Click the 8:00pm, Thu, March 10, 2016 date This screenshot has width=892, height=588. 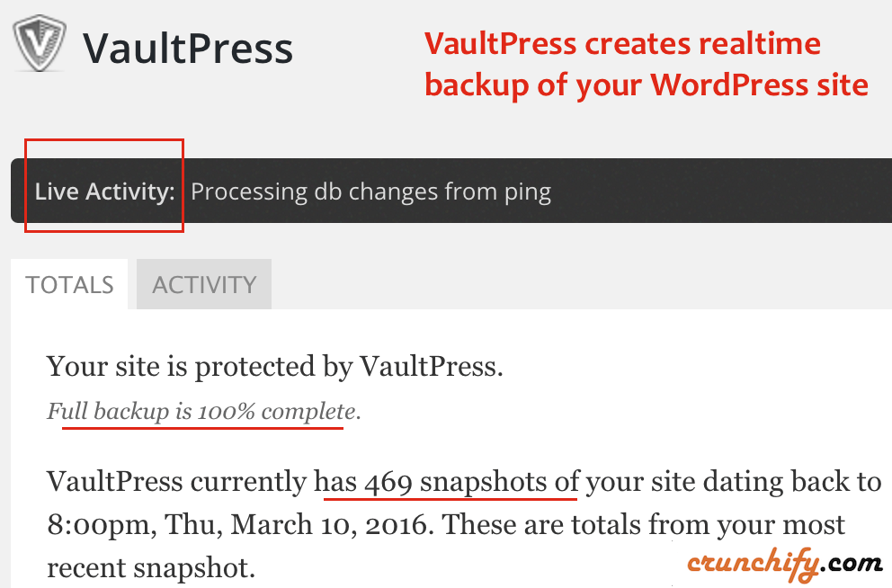click(236, 524)
